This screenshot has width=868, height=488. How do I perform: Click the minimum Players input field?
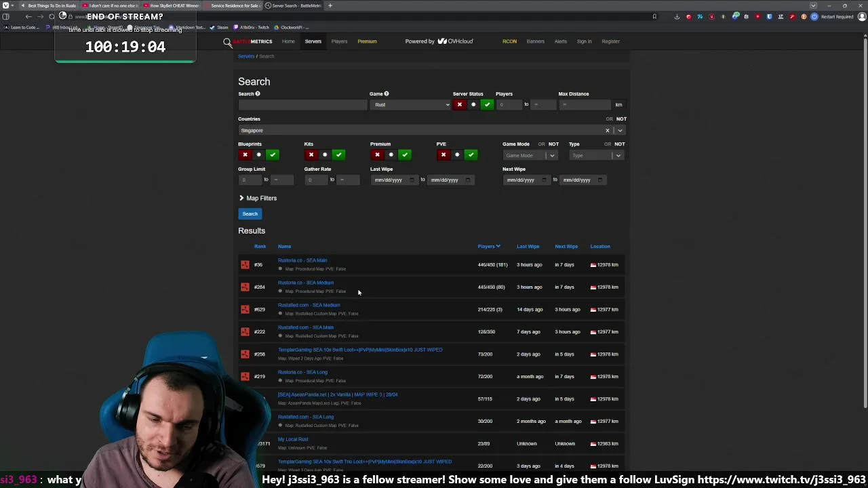coord(509,104)
